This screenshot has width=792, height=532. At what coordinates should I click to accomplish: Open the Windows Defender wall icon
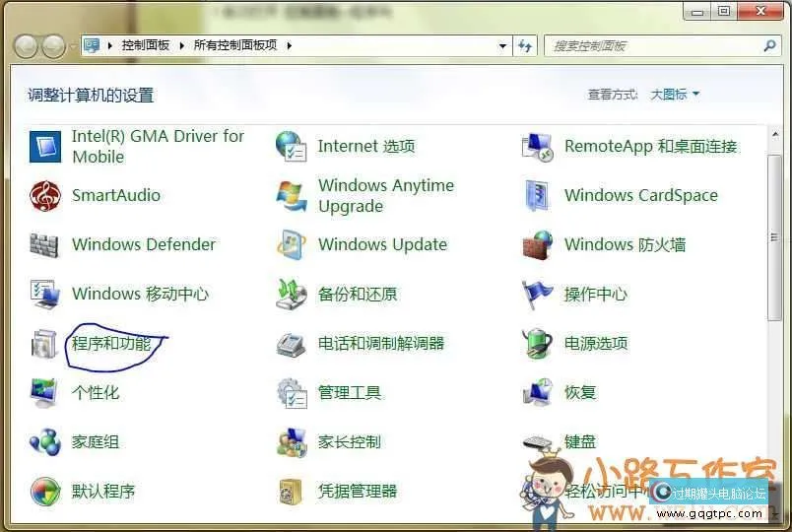[x=44, y=245]
